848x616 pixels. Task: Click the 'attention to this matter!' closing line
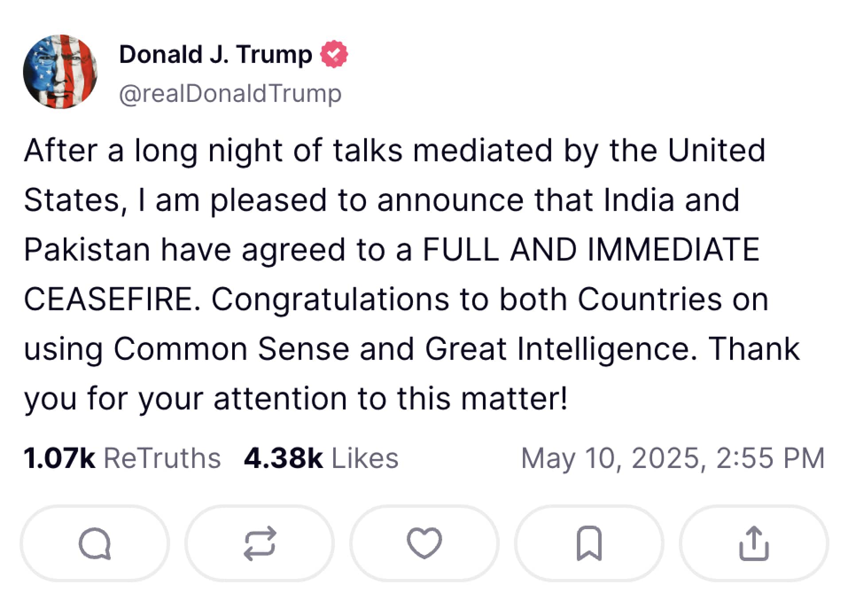click(390, 398)
